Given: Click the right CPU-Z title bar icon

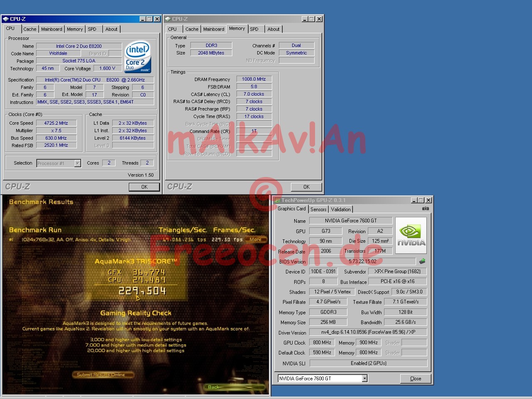Looking at the screenshot, I should (167, 19).
